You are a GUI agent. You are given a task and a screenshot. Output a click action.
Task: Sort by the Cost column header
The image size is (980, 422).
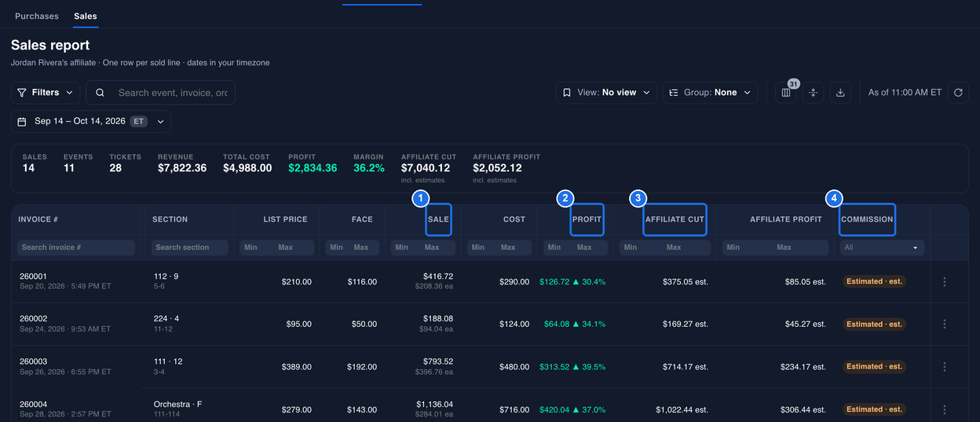point(514,219)
